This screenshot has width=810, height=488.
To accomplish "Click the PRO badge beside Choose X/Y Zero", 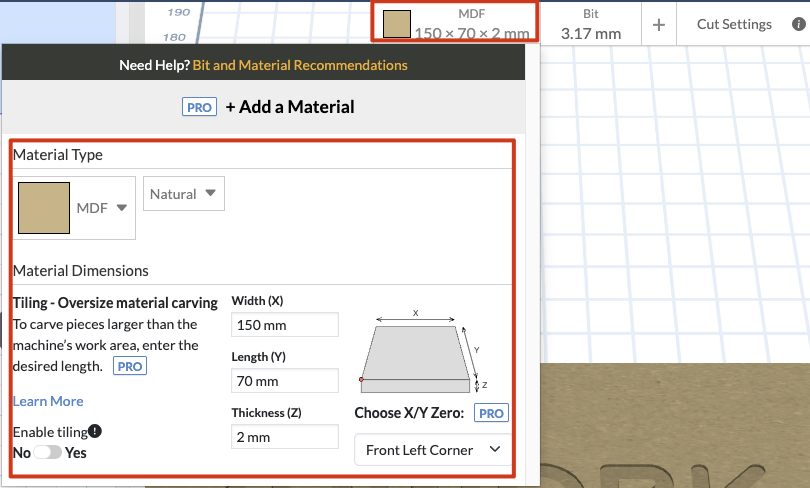I will 491,413.
